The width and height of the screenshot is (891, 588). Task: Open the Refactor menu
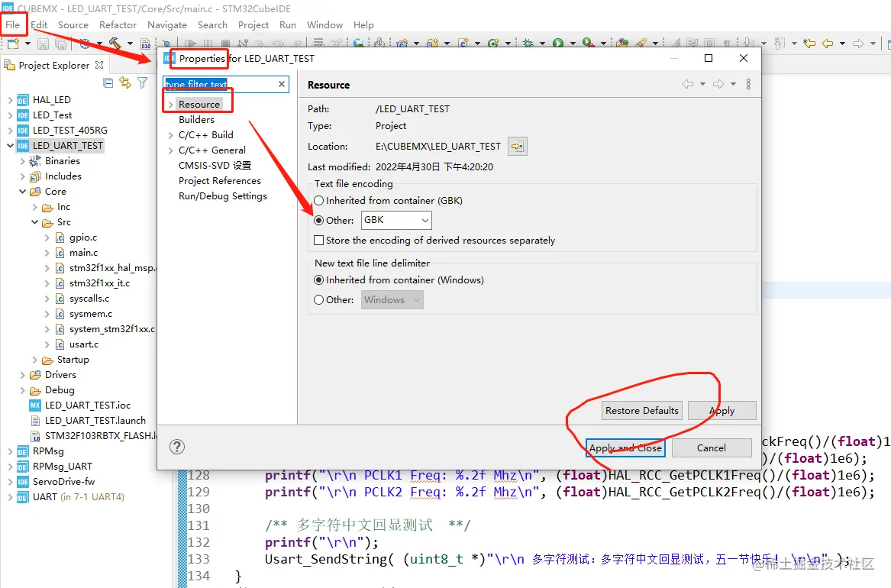click(x=118, y=25)
